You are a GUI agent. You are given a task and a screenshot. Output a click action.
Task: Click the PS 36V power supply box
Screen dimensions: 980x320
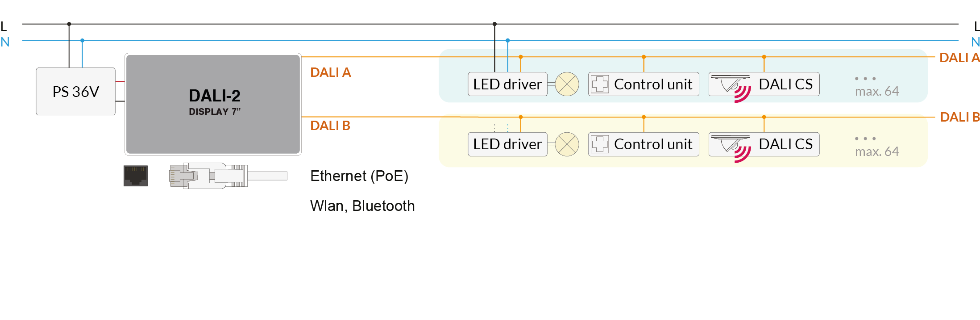pyautogui.click(x=76, y=92)
